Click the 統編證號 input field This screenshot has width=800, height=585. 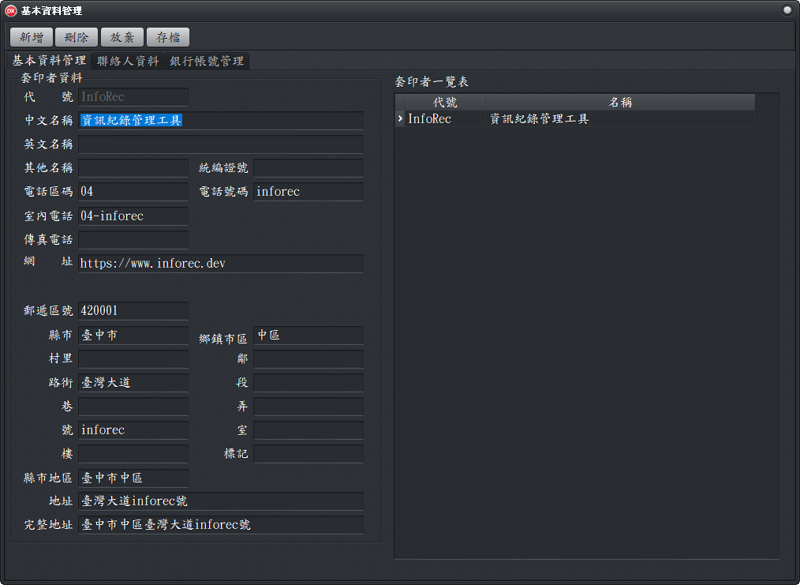308,168
